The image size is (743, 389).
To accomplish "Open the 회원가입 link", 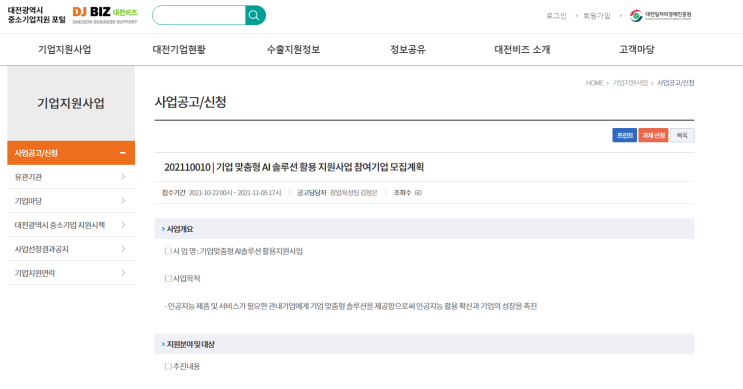I will click(x=597, y=16).
